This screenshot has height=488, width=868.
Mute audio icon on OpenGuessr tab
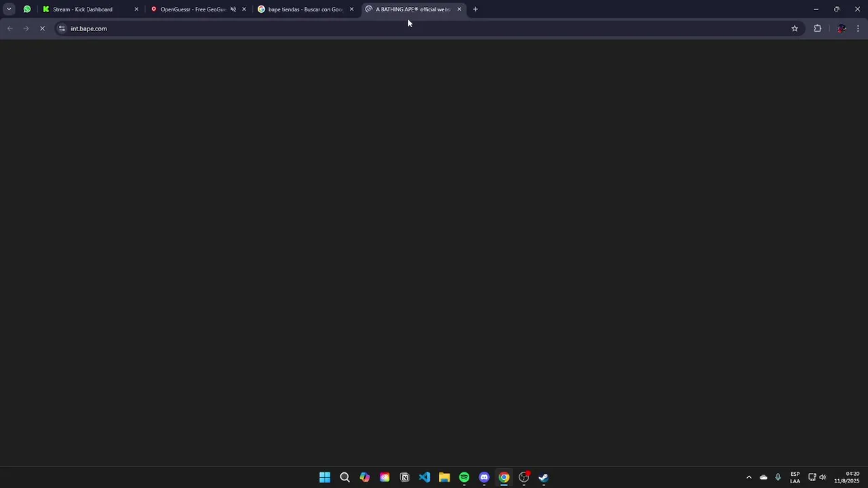(x=233, y=9)
